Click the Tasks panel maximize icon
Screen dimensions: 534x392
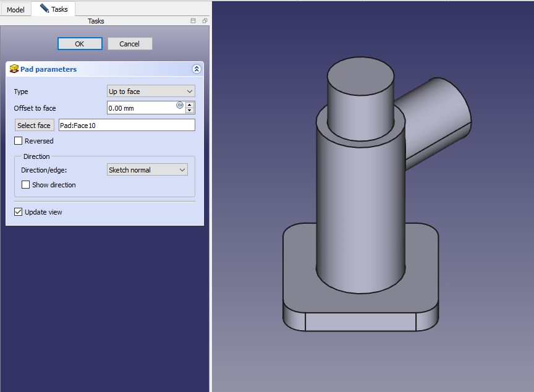(193, 21)
